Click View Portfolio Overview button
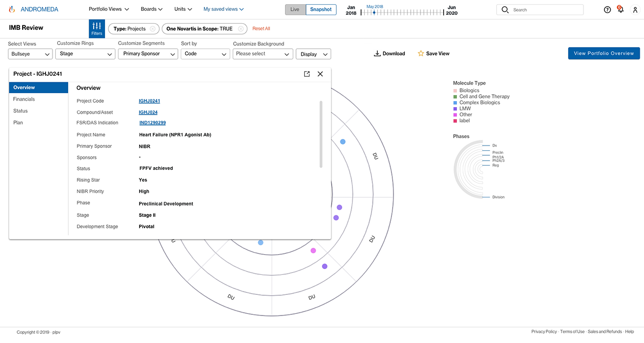This screenshot has height=343, width=644. (603, 54)
